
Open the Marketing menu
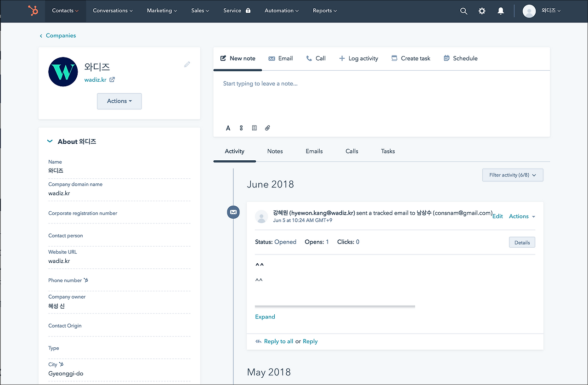(162, 11)
